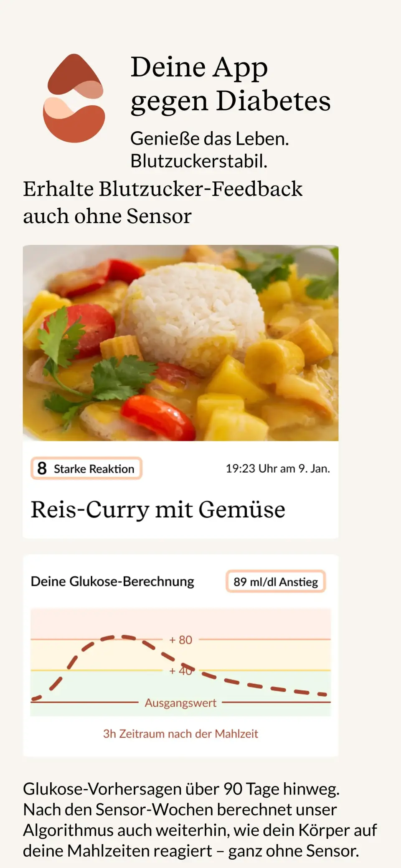Screen dimensions: 401x868
Task: Tap the '+ 80' threshold line label
Action: click(180, 640)
